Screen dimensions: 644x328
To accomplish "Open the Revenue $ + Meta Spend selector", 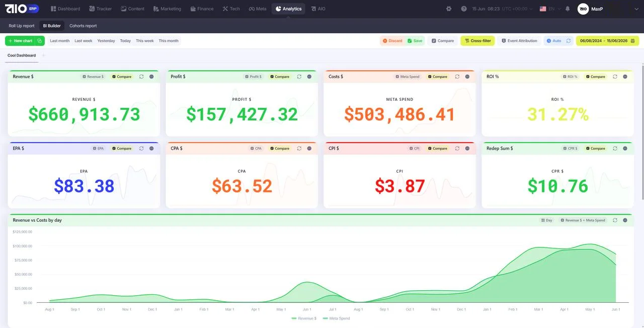I will click(x=583, y=220).
